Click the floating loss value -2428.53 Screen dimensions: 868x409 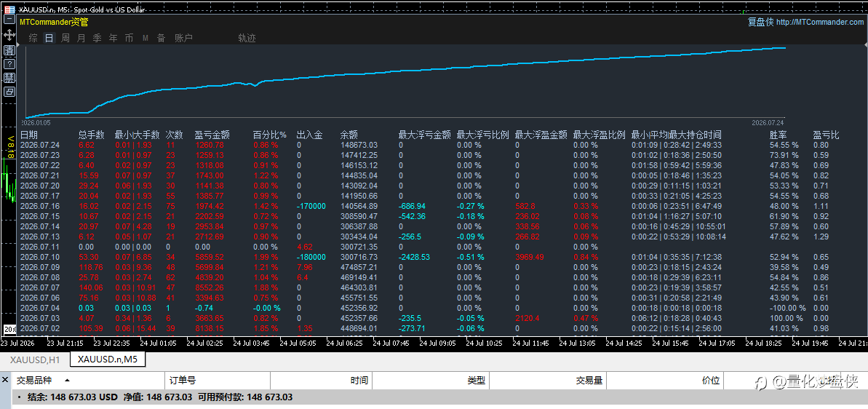[x=414, y=257]
